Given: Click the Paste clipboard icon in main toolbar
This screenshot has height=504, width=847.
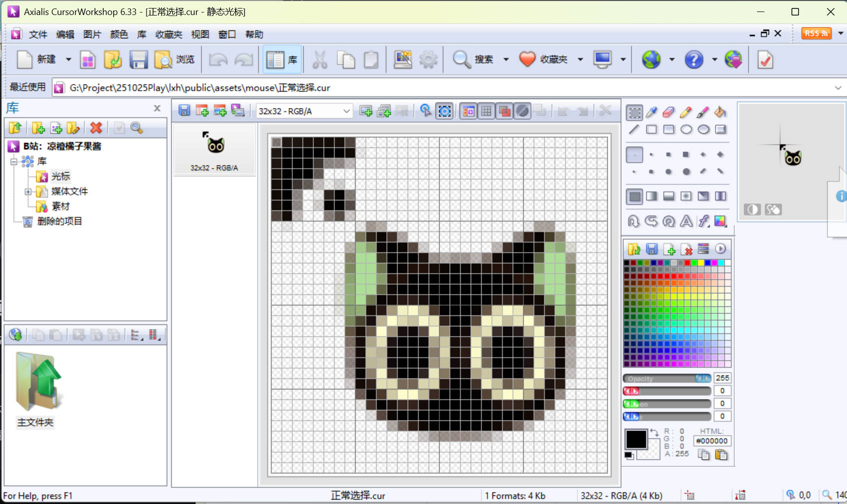Looking at the screenshot, I should click(x=371, y=59).
